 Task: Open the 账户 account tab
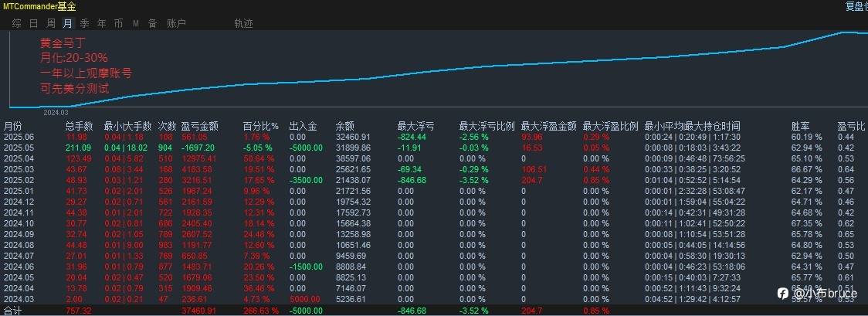177,23
